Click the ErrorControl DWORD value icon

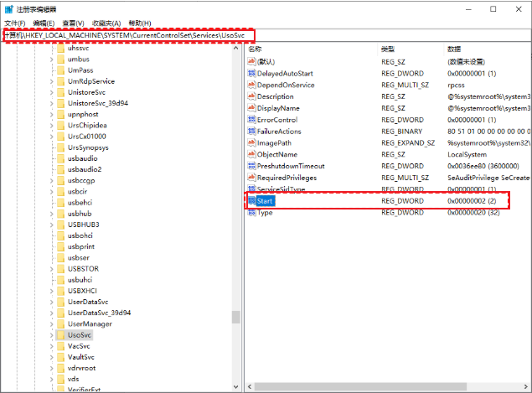click(x=251, y=120)
